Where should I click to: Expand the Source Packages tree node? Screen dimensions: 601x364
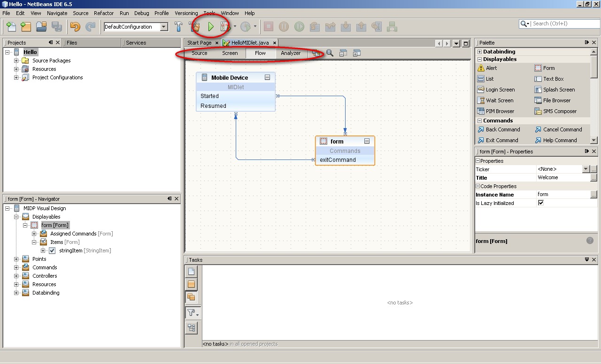tap(16, 61)
